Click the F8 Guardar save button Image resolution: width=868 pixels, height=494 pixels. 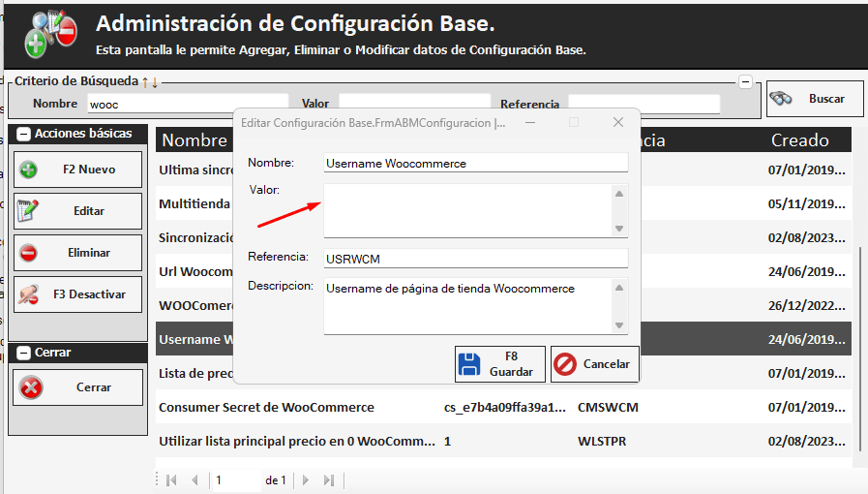pyautogui.click(x=499, y=364)
